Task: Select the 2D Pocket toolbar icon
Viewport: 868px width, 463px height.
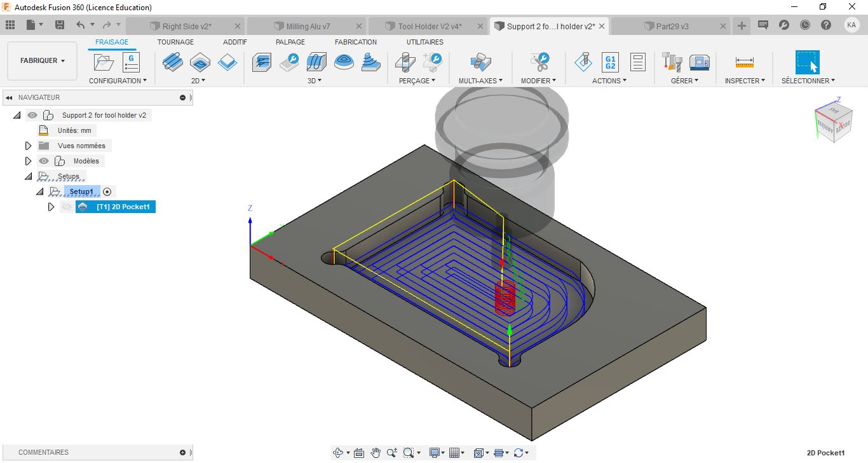Action: (x=200, y=62)
